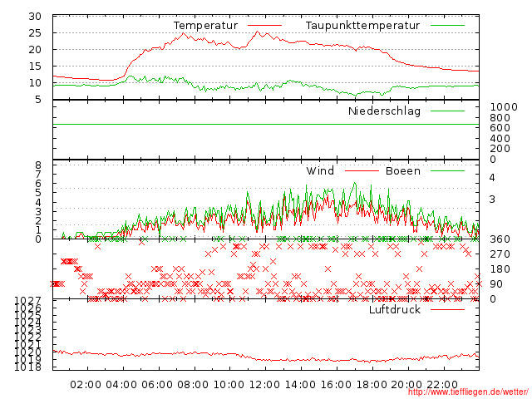Click the red Temperatur legend line sample
532x399 pixels.
264,26
